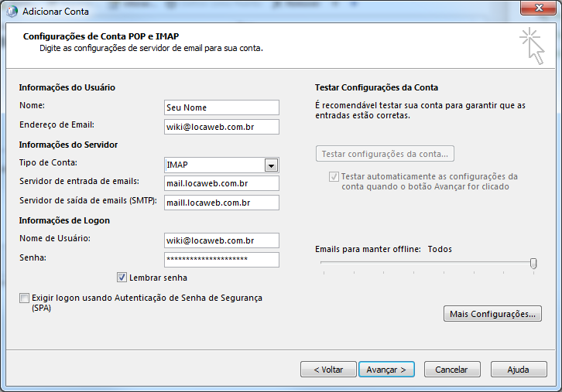Click the Emails para manter offline slider handle

point(533,264)
